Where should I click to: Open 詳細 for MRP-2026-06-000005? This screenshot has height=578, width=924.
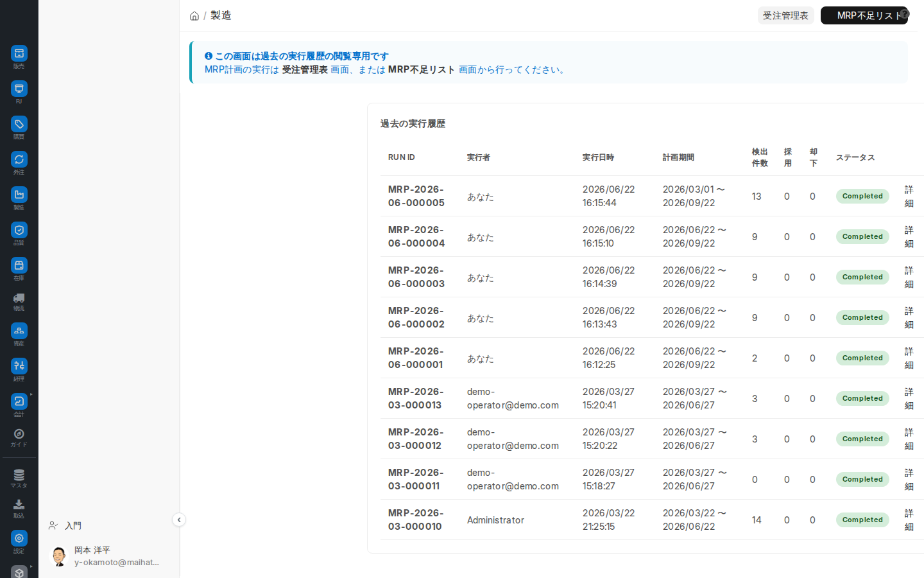[x=909, y=196]
